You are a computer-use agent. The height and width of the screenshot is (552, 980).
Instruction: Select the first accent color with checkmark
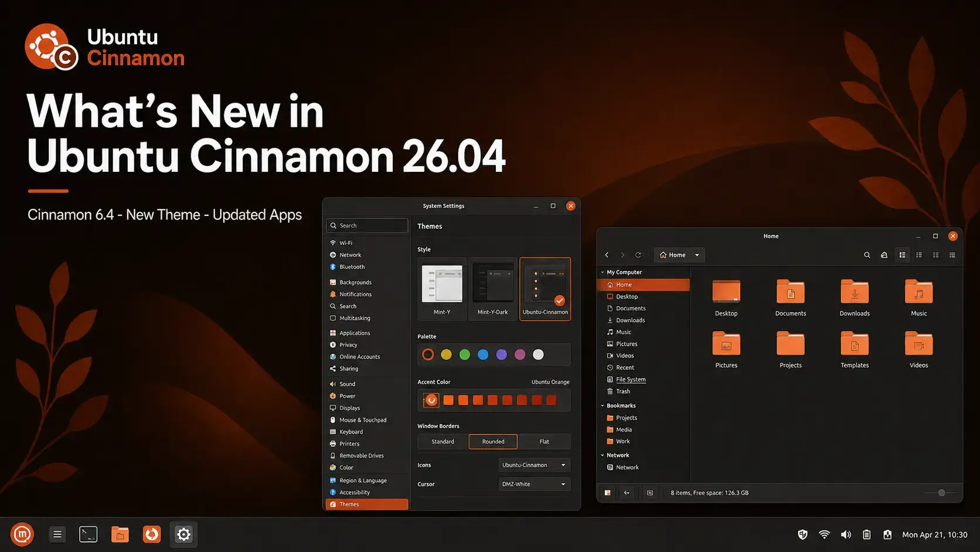tap(431, 400)
